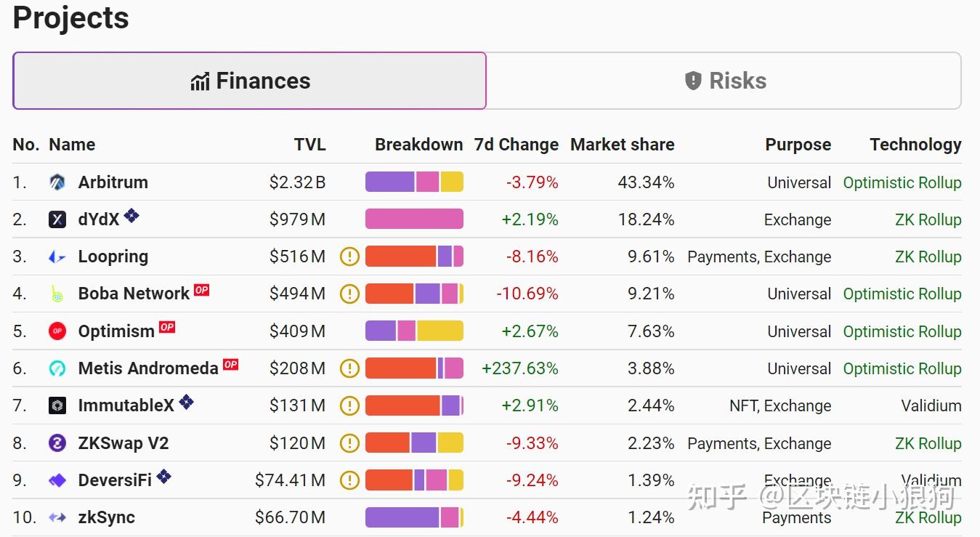Click the OP badge next to Optimism

(166, 327)
